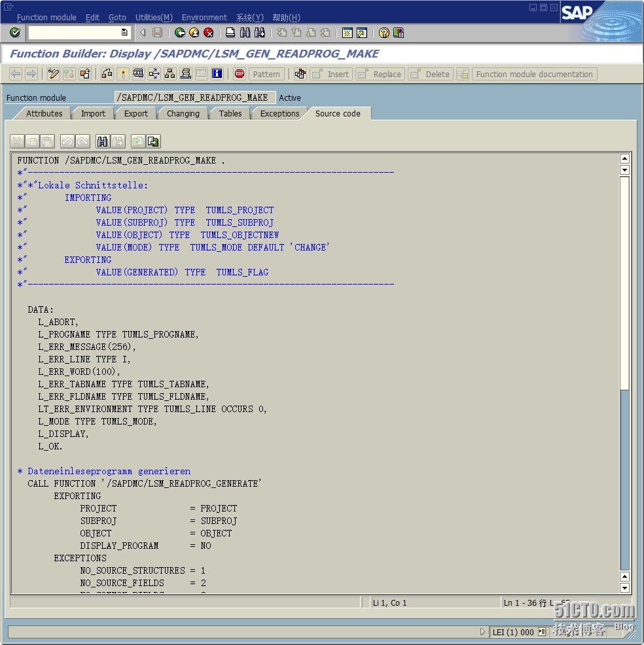The image size is (644, 645).
Task: Click the Generate Shortcut icon
Action: point(362,33)
